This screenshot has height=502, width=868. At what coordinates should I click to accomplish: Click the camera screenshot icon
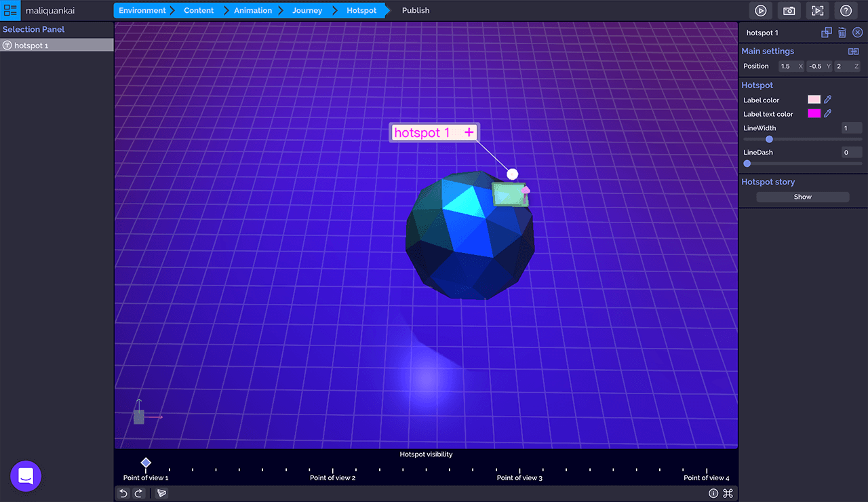[x=789, y=11]
